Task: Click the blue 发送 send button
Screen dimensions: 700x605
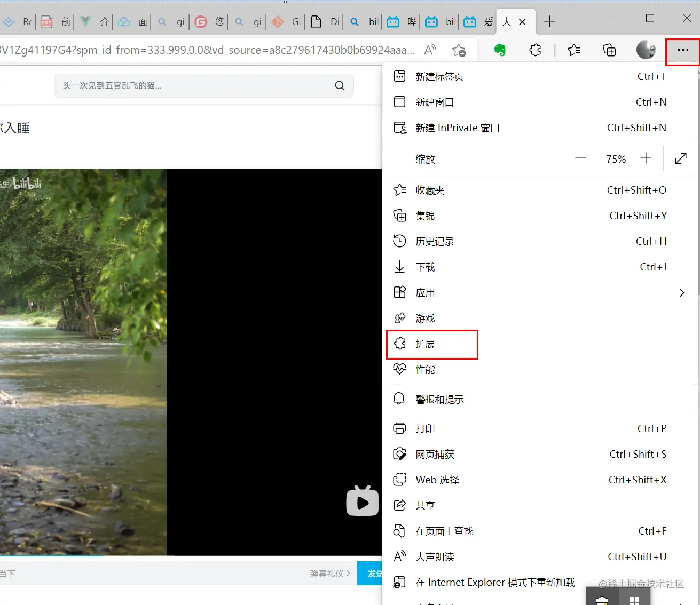Action: pos(370,574)
